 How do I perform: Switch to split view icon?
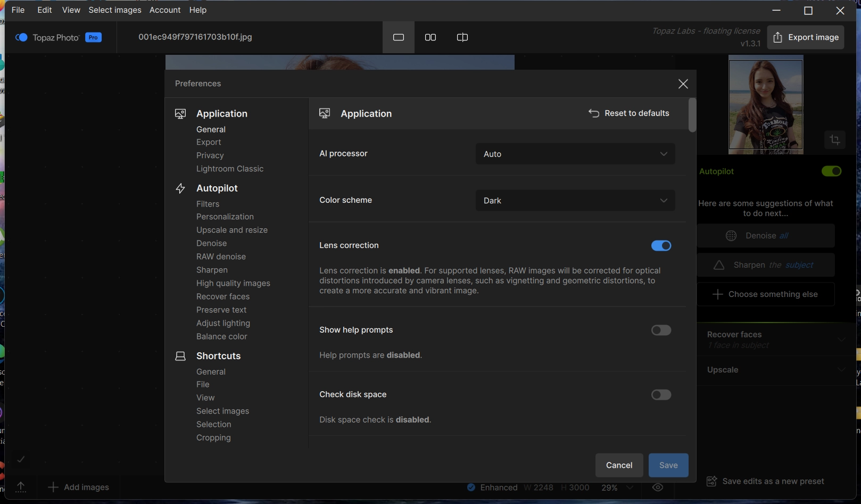(x=462, y=37)
